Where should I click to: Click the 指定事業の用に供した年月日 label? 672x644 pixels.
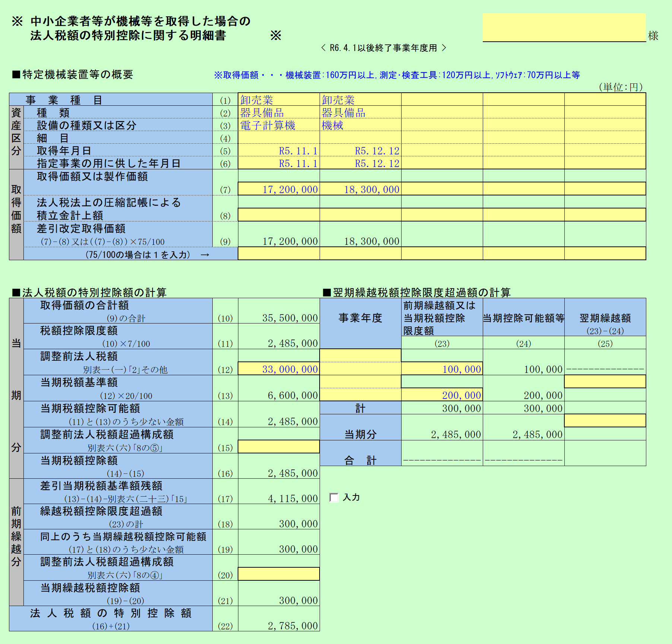point(108,163)
